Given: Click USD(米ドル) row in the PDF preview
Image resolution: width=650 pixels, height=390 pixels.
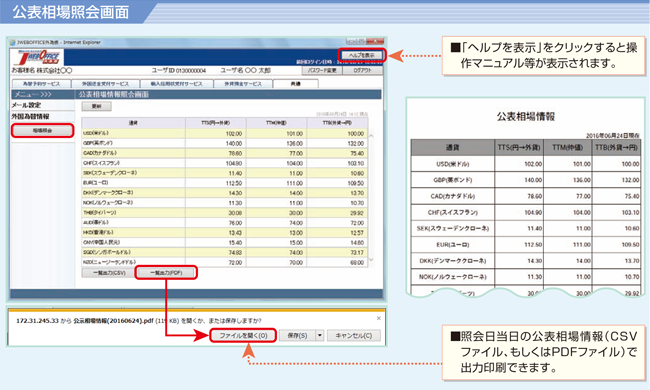Looking at the screenshot, I should pos(526,164).
